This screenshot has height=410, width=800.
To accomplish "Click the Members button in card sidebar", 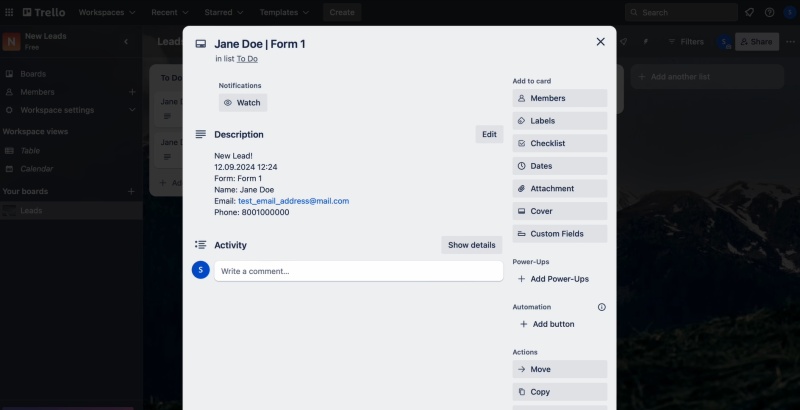I will coord(559,98).
